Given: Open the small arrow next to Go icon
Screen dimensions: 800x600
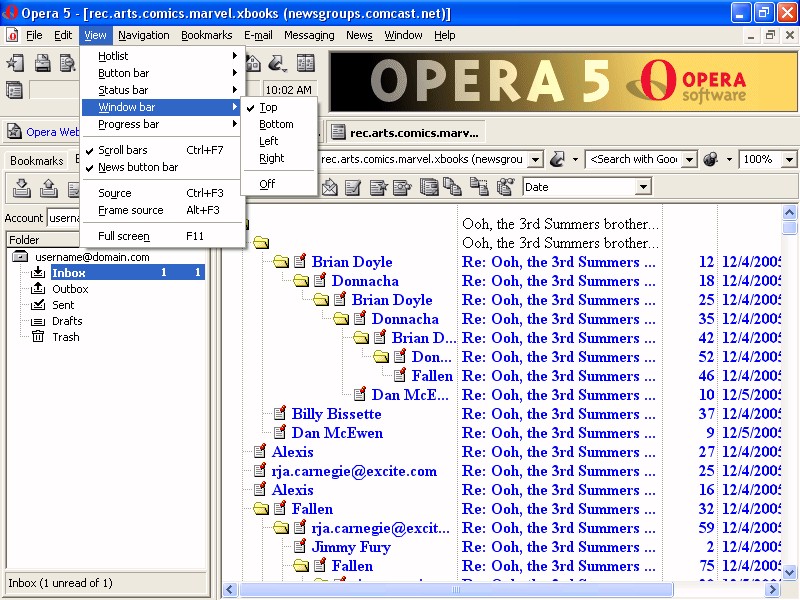Looking at the screenshot, I should click(575, 159).
